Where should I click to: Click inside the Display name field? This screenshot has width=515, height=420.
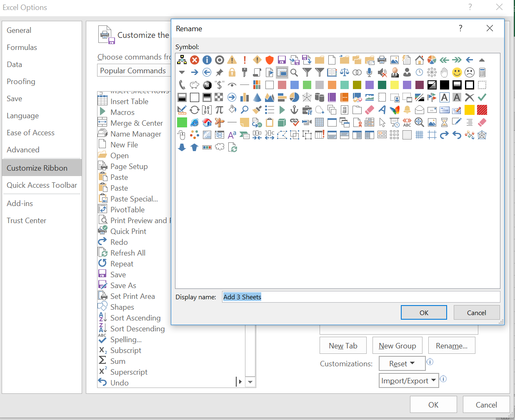[333, 296]
